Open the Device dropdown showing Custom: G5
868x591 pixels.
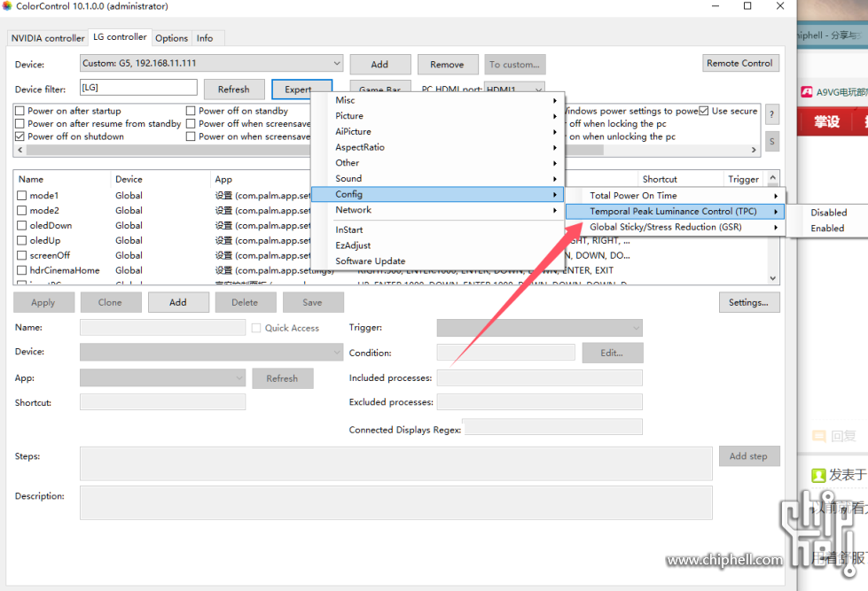pyautogui.click(x=211, y=63)
